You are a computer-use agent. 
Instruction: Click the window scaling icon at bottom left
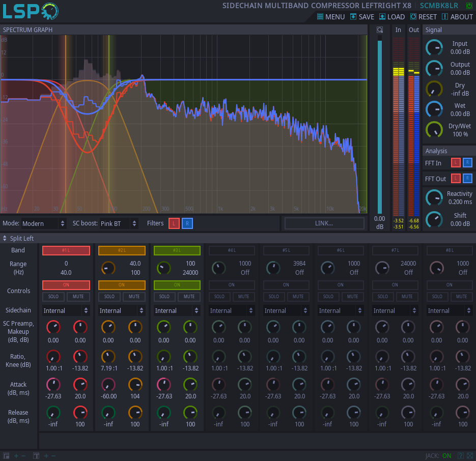(x=6, y=455)
